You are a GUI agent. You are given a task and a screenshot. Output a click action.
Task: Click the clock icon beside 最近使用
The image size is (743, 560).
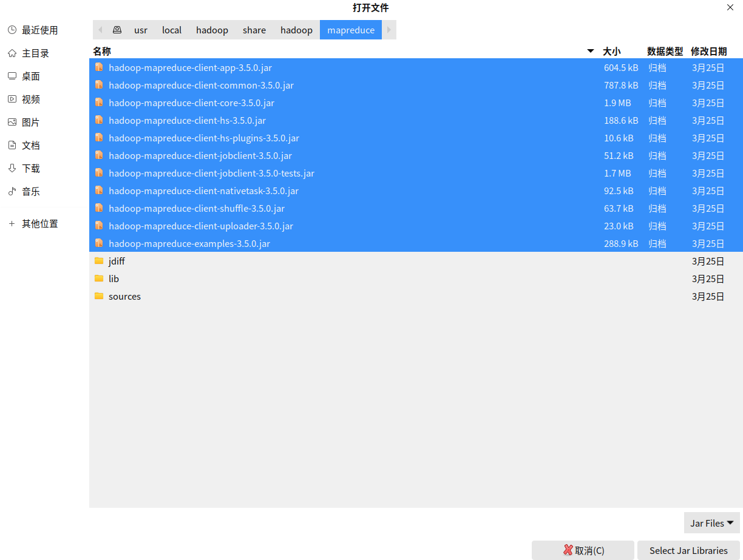coord(12,30)
